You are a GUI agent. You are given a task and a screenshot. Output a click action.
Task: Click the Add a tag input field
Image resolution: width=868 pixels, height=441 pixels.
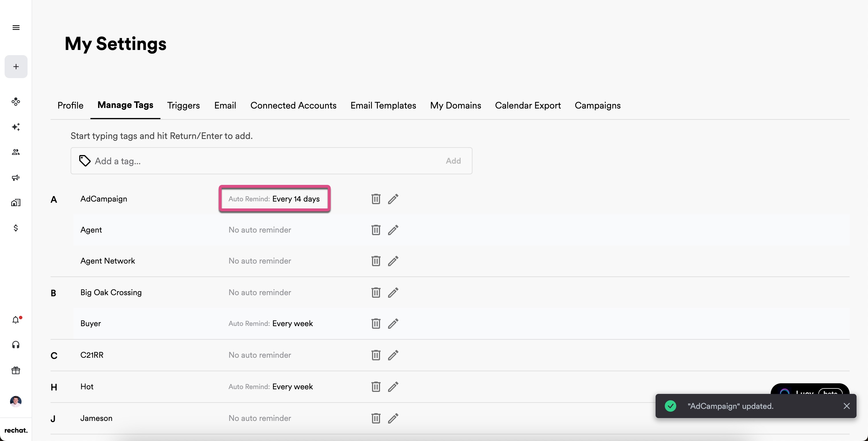[x=263, y=161]
